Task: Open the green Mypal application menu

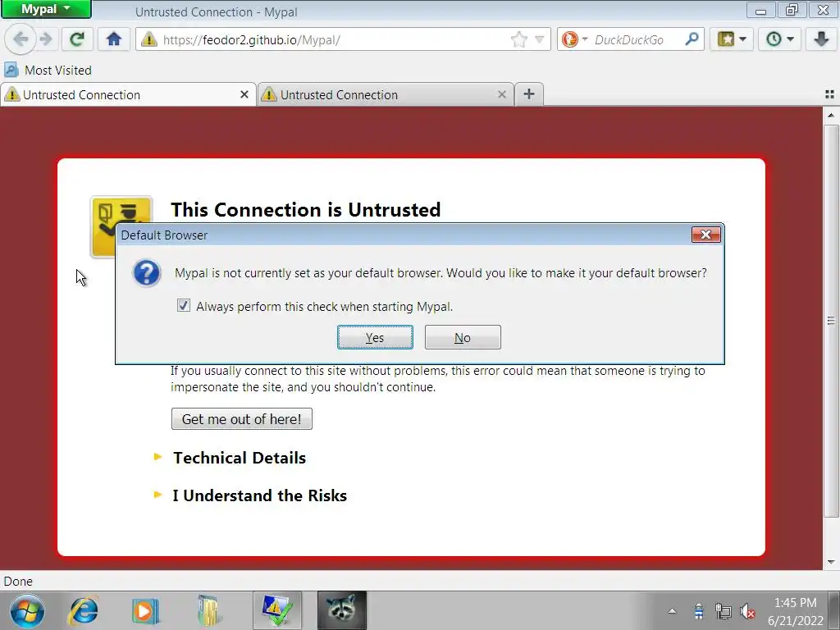Action: tap(46, 9)
